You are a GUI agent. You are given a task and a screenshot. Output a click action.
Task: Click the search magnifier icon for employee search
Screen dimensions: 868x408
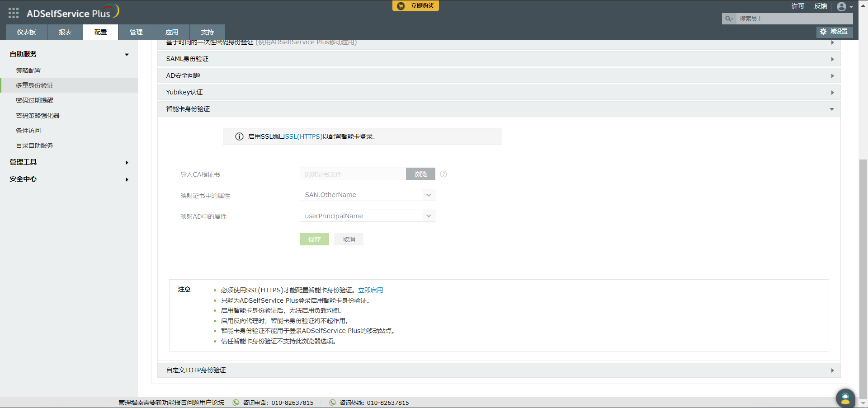point(729,19)
